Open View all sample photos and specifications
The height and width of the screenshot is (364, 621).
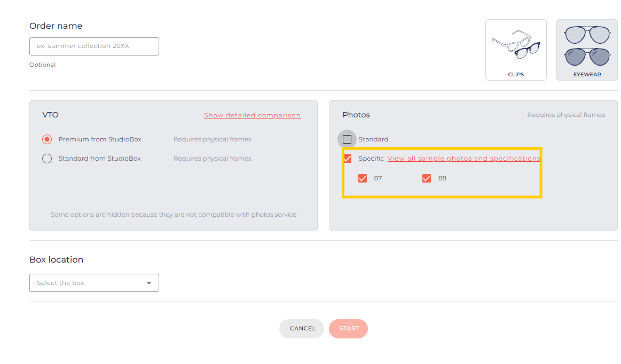coord(463,159)
